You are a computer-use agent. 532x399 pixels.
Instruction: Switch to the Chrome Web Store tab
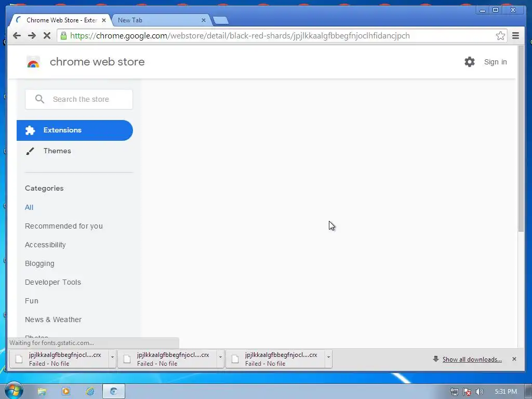tap(60, 20)
